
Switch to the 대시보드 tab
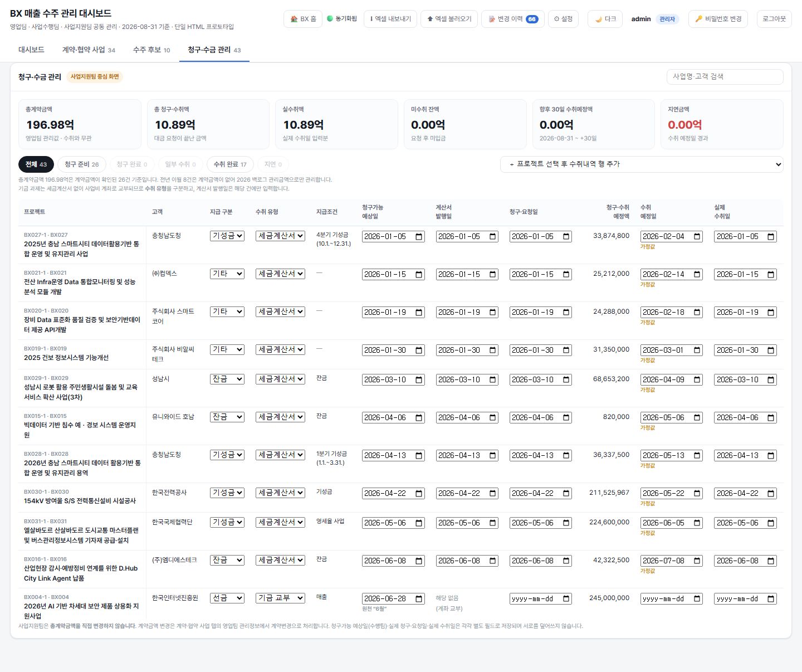coord(31,50)
